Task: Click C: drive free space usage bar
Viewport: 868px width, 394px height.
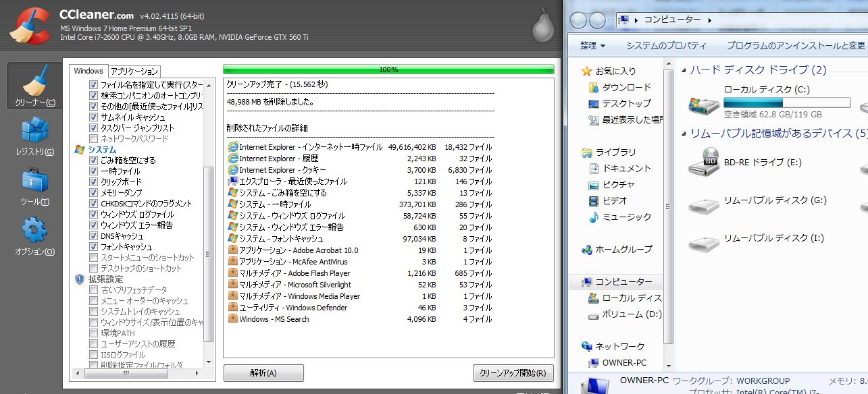Action: pos(787,103)
